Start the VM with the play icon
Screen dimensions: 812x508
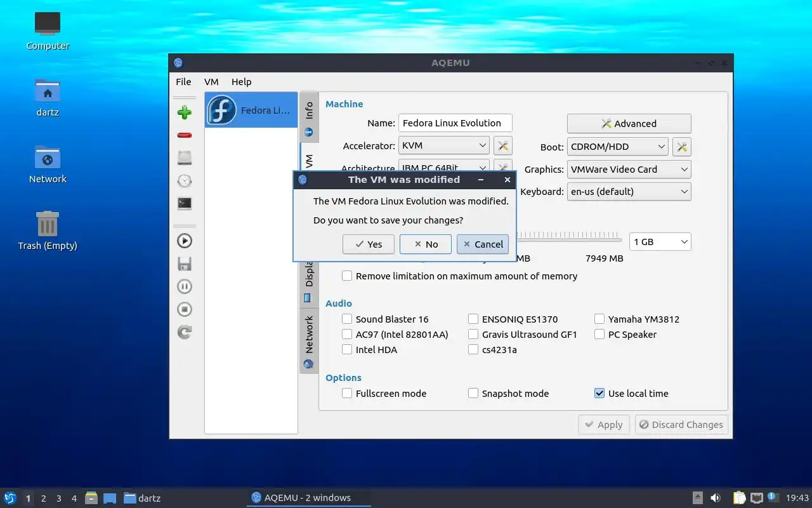185,241
